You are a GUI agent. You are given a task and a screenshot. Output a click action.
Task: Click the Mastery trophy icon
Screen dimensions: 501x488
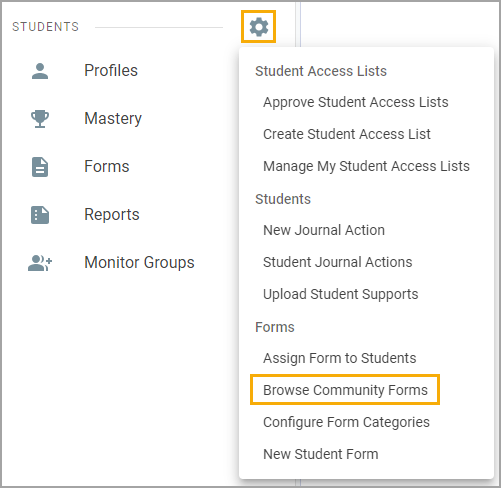point(40,119)
